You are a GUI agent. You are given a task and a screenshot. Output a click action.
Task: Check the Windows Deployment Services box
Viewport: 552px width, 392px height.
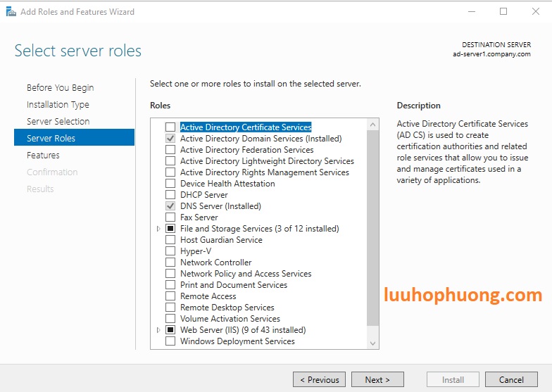(x=170, y=341)
